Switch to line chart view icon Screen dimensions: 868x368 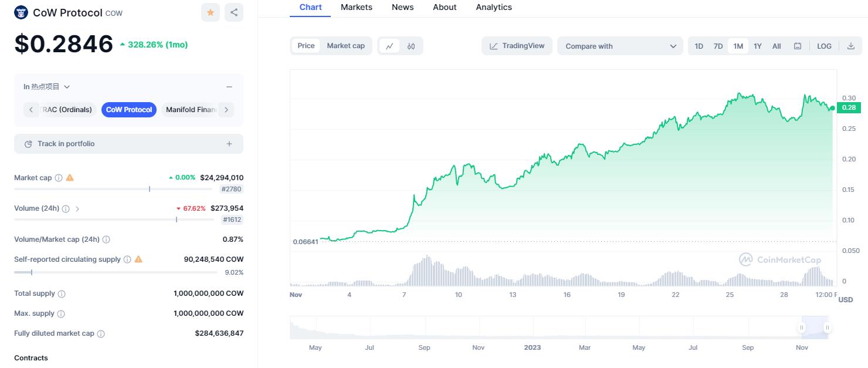click(389, 46)
